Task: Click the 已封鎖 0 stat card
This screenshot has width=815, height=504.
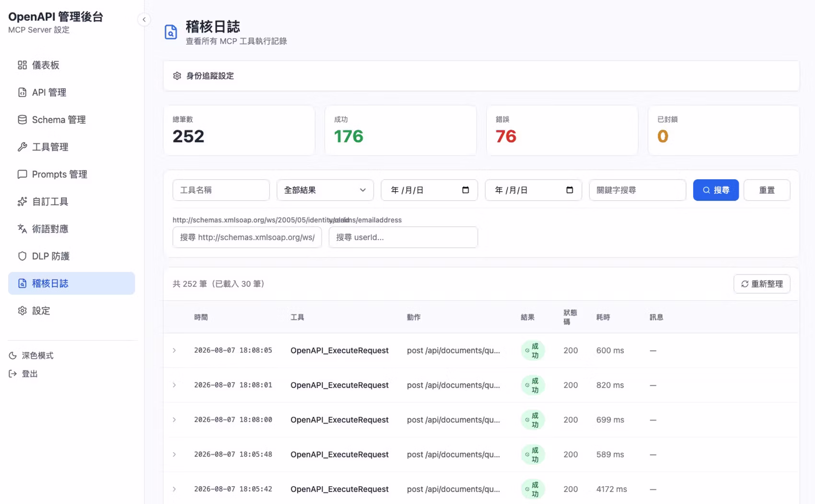Action: (724, 130)
